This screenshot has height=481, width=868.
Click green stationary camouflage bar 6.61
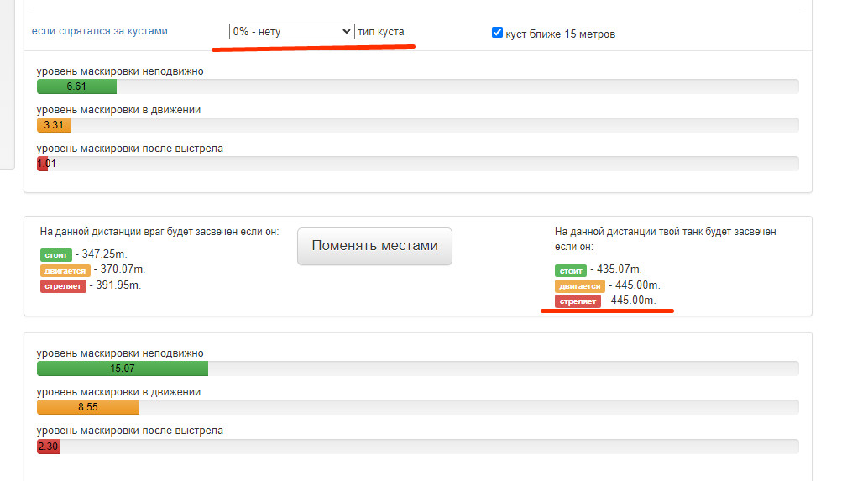(x=76, y=86)
